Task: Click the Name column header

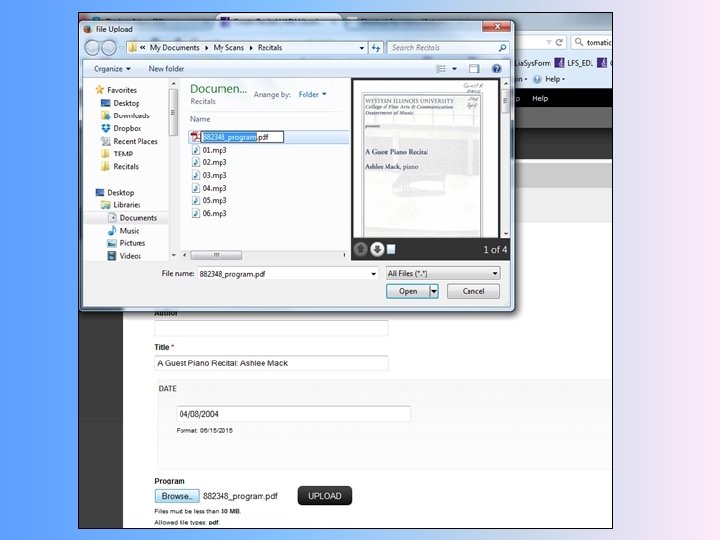Action: point(200,119)
